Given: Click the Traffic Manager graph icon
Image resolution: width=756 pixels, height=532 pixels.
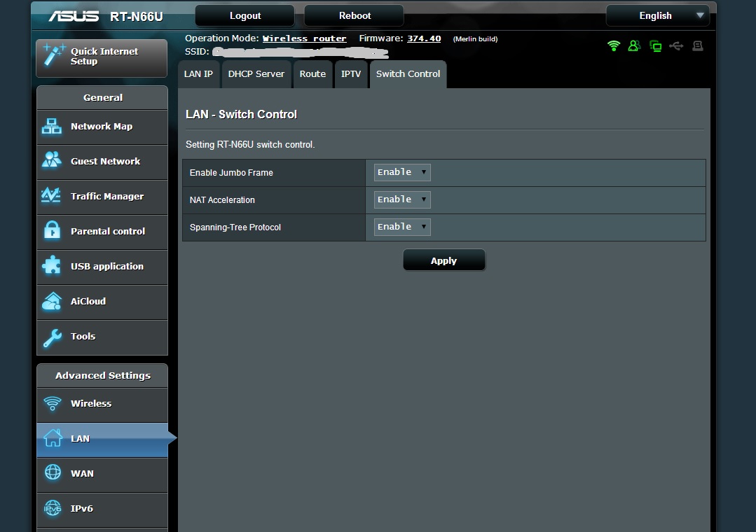Looking at the screenshot, I should click(51, 195).
